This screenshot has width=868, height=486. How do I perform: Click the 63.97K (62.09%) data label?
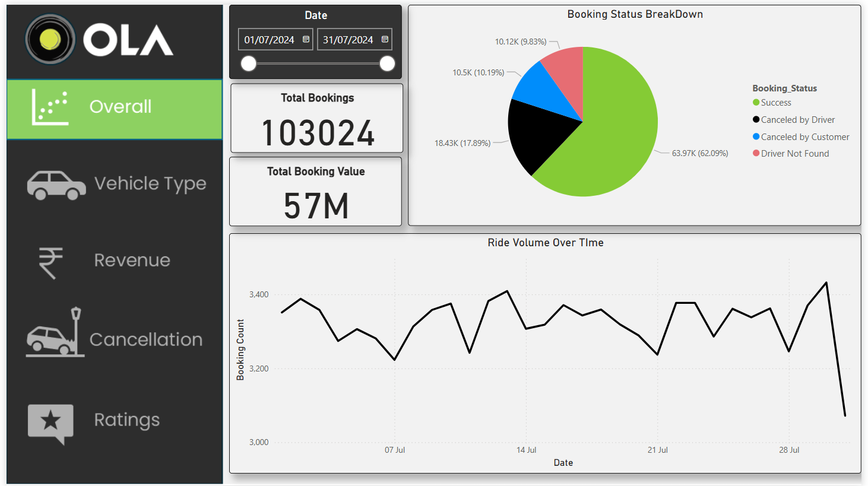click(x=700, y=153)
